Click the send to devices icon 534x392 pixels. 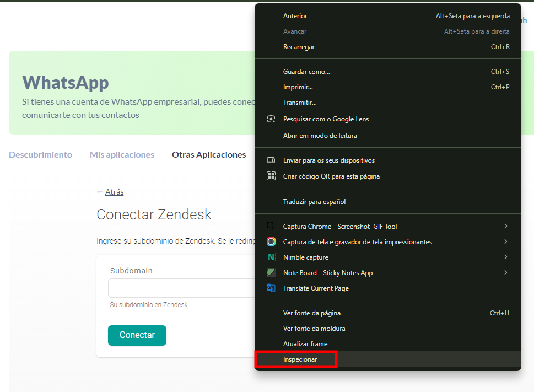(271, 160)
